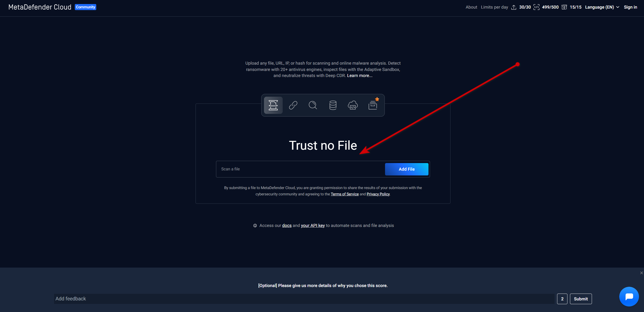The image size is (644, 312).
Task: Click the 30/30 upload limit value
Action: [525, 7]
